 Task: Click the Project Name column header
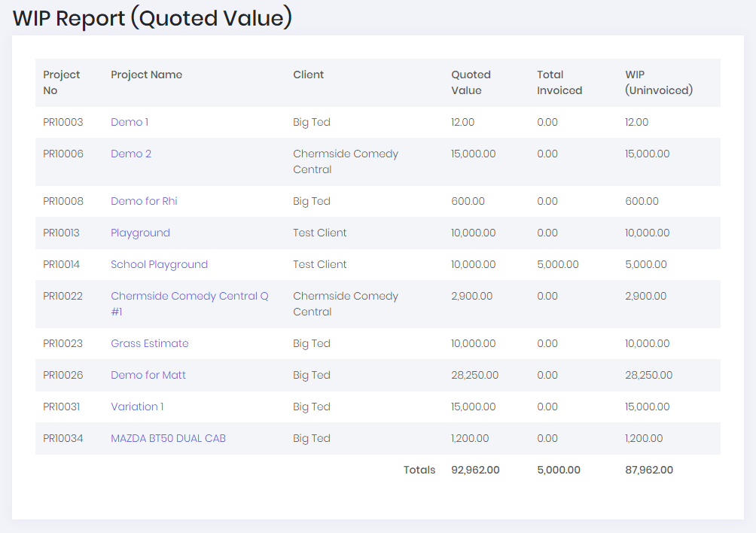coord(147,75)
